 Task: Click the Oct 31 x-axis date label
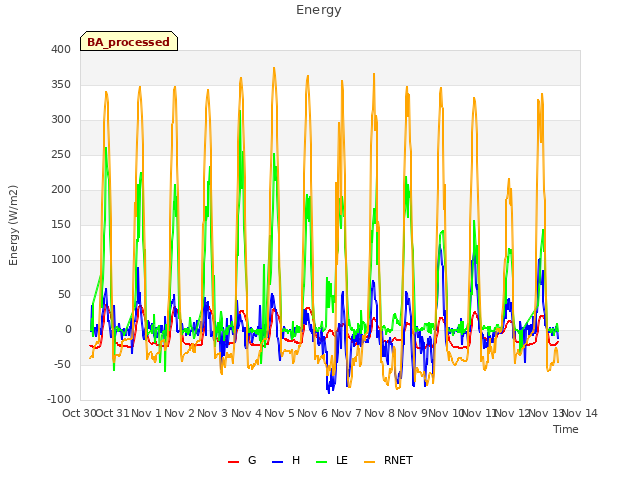[x=112, y=413]
